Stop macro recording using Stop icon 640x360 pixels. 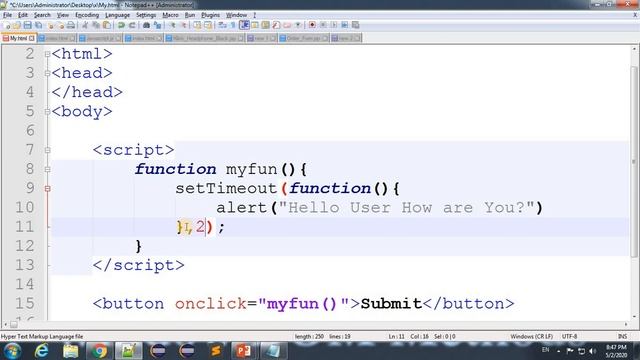(x=323, y=25)
